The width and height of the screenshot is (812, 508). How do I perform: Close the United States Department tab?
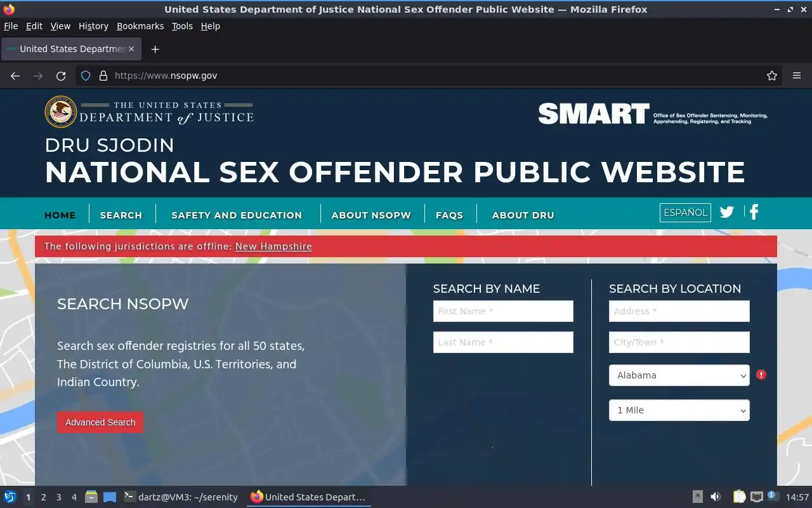(131, 49)
